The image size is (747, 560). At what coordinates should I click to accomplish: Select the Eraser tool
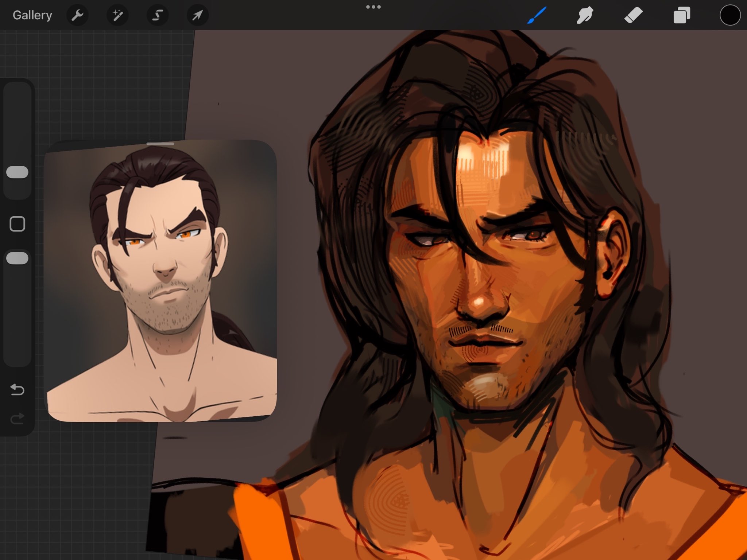click(x=633, y=15)
